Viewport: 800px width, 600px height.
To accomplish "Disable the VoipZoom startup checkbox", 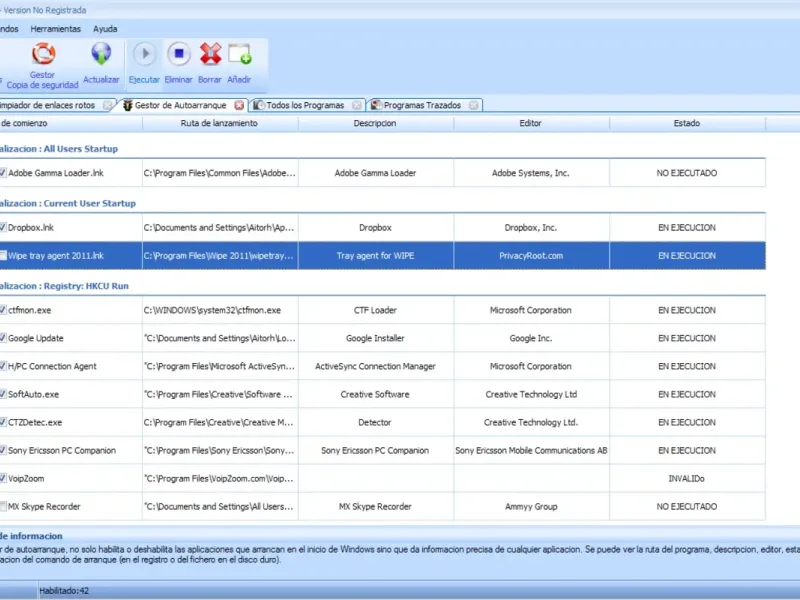I will [3, 478].
